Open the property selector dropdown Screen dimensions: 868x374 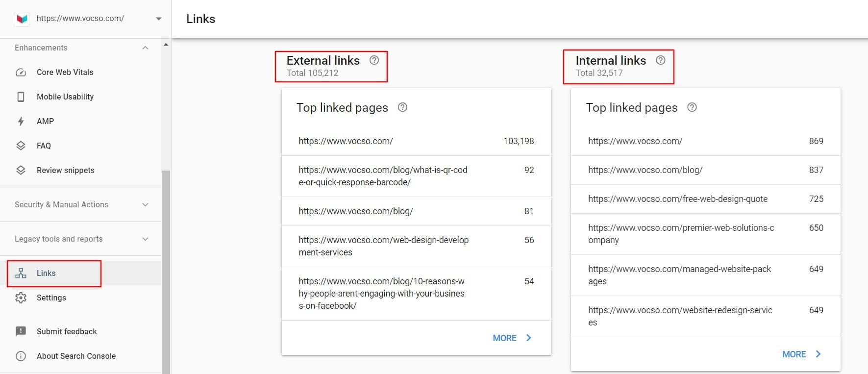pyautogui.click(x=158, y=19)
